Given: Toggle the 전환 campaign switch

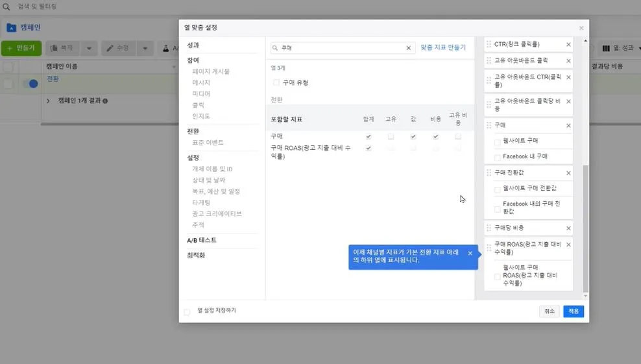Looking at the screenshot, I should pos(30,84).
